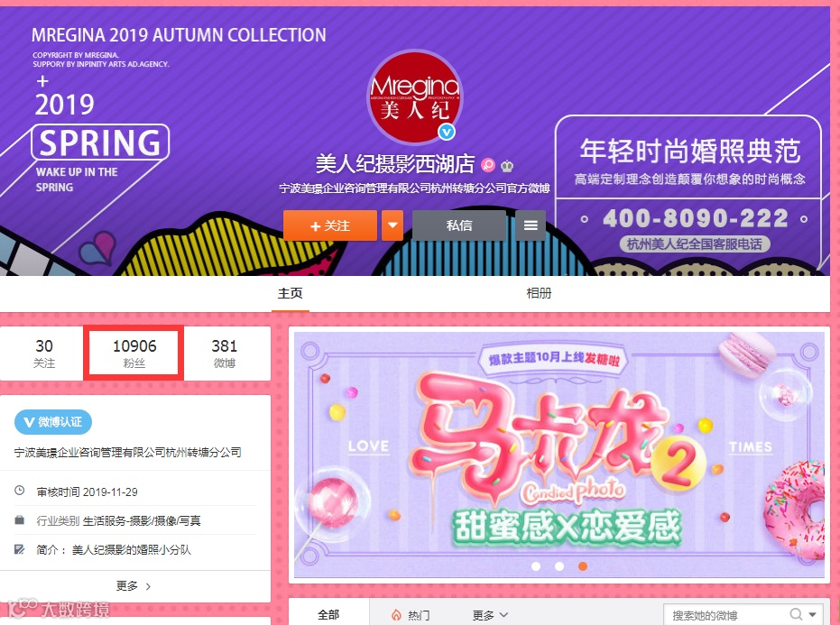This screenshot has width=840, height=625.
Task: Switch to the 相册 tab
Action: (x=539, y=293)
